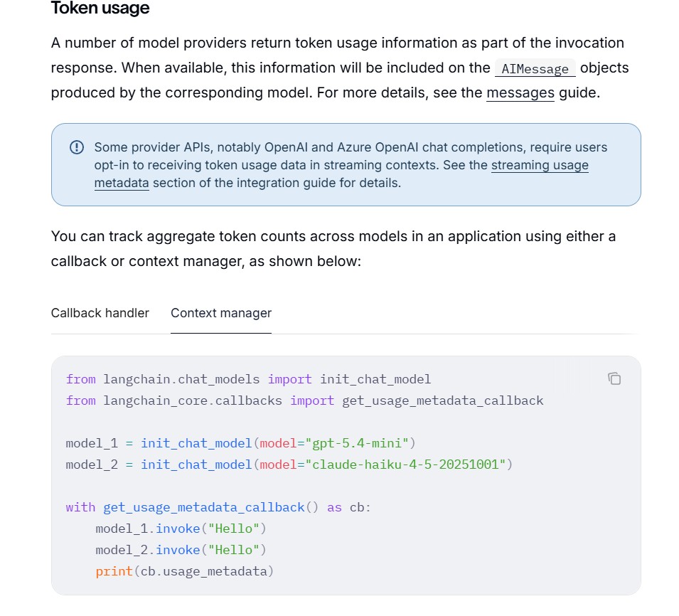This screenshot has width=679, height=616.
Task: Click the model_2.invoke("Hello") line
Action: point(181,550)
